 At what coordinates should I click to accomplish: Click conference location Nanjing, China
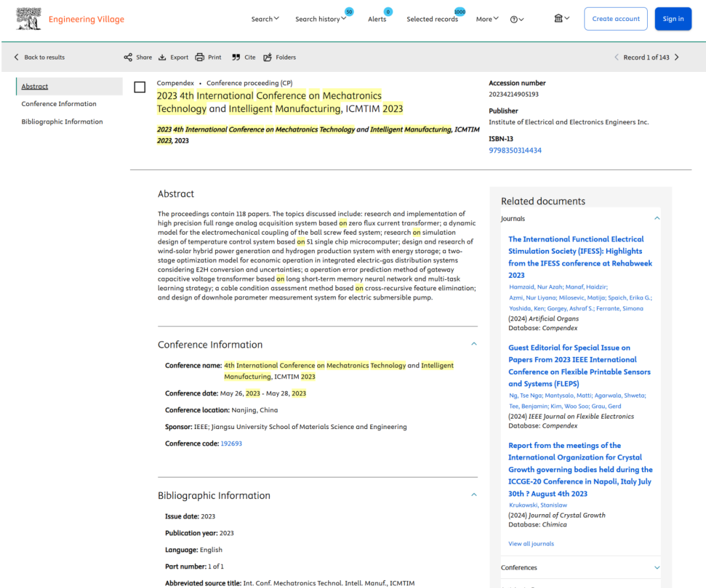coord(254,410)
